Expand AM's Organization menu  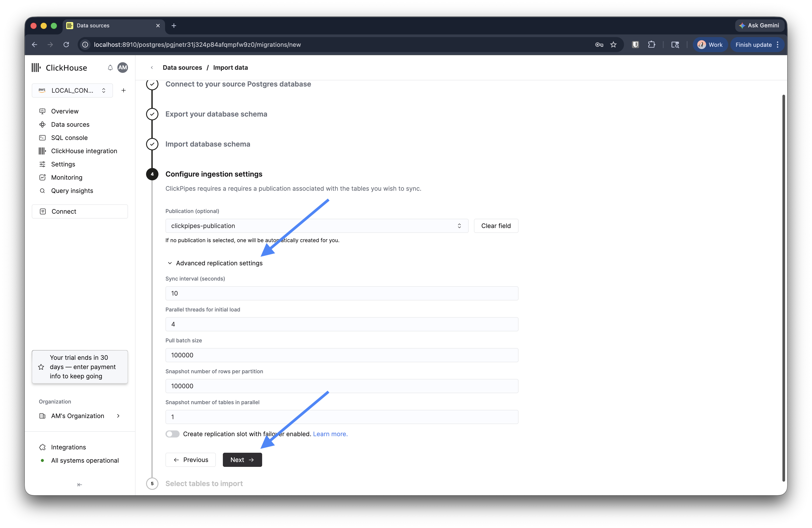pyautogui.click(x=80, y=416)
